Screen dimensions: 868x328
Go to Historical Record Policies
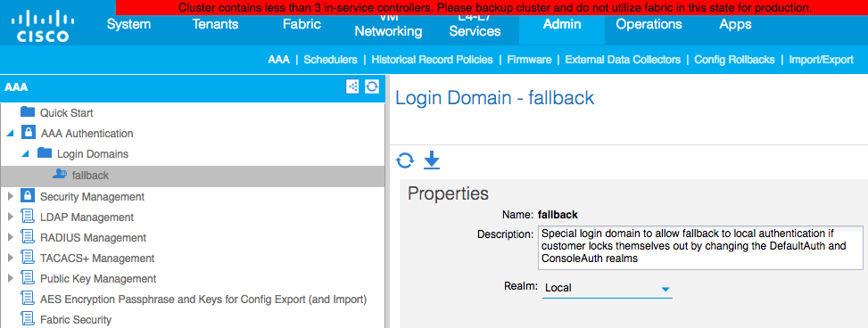coord(433,59)
